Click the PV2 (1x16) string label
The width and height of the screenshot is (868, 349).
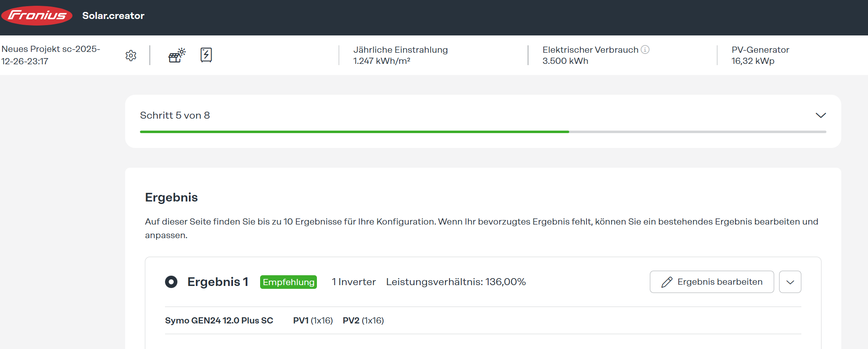[363, 321]
